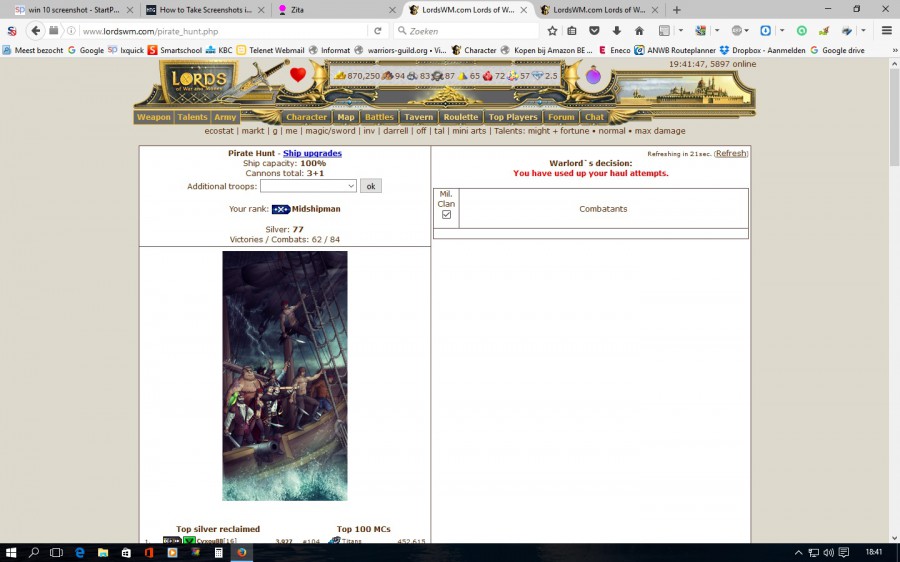Expand the sidebar button dropdown arrow
This screenshot has height=562, width=900.
pyautogui.click(x=681, y=31)
